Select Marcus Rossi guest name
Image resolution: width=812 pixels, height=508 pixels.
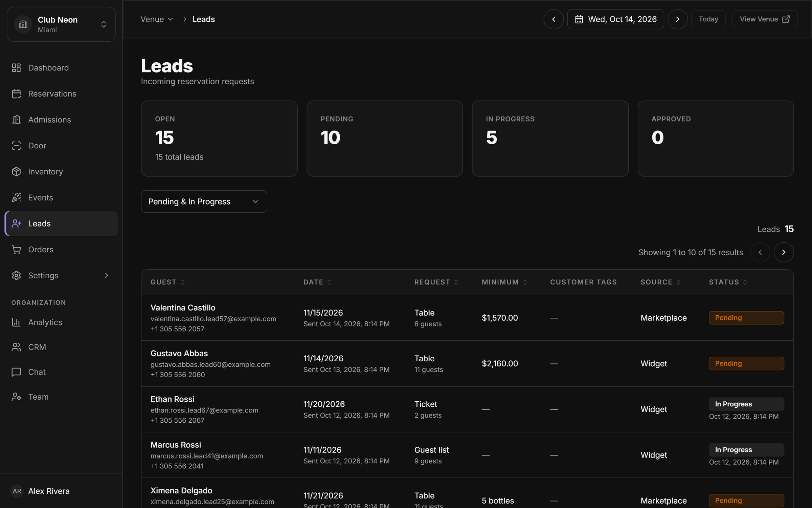click(x=176, y=445)
